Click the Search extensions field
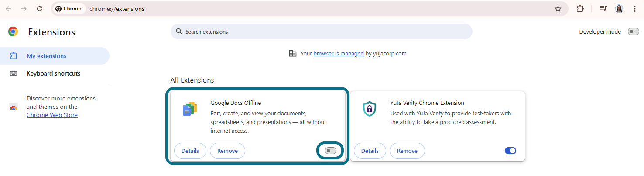The width and height of the screenshot is (644, 176). 321,31
